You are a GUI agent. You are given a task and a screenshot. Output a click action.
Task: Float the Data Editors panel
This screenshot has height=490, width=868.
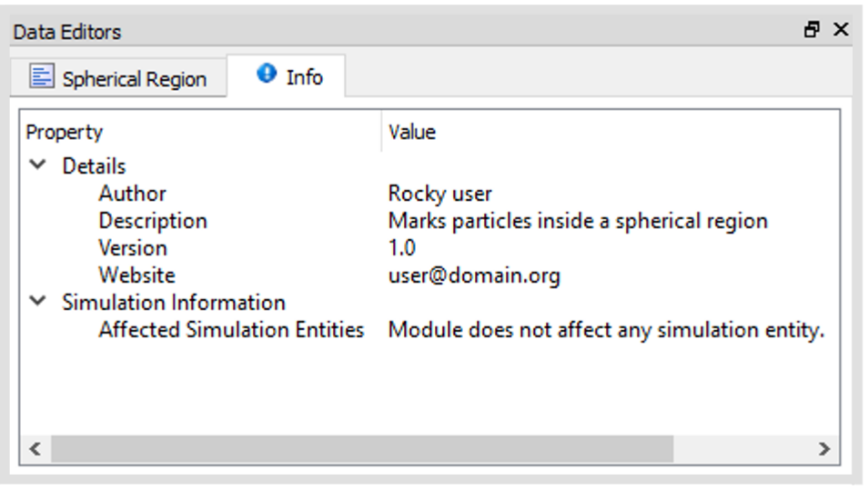[812, 29]
